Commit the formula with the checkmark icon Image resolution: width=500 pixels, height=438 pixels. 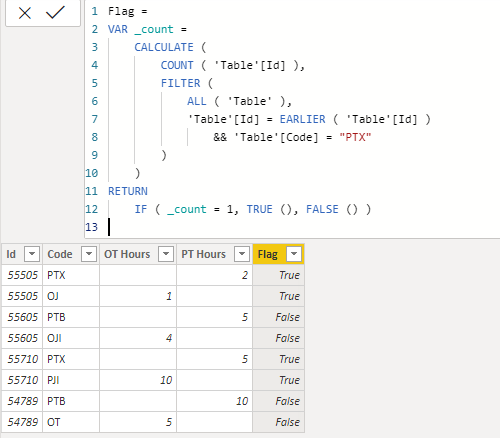(55, 13)
